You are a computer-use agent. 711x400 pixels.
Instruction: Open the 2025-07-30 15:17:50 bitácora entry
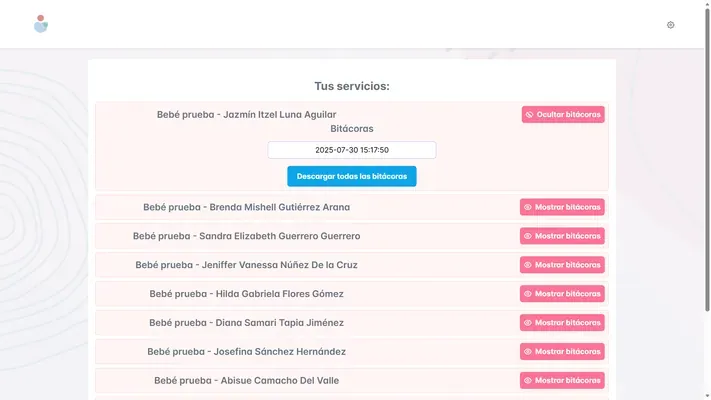pyautogui.click(x=352, y=150)
